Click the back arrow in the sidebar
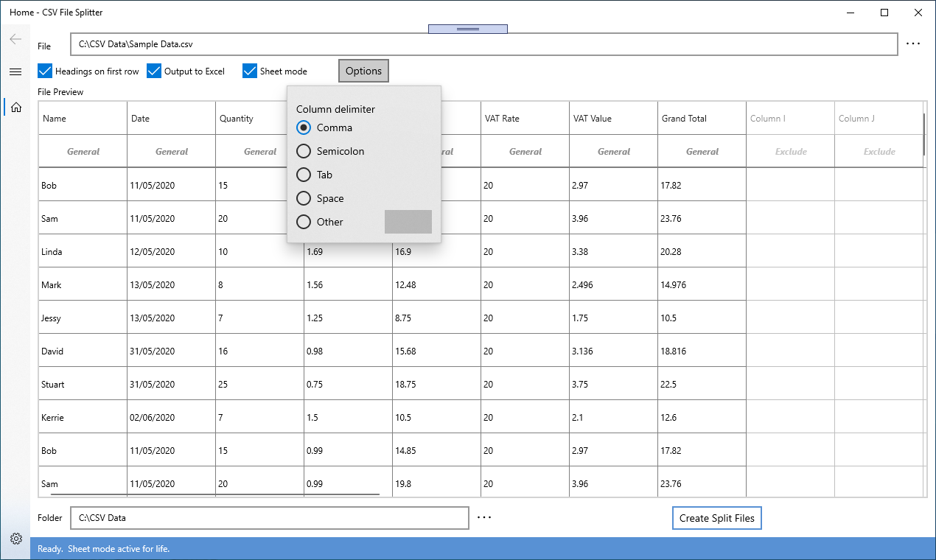 pyautogui.click(x=15, y=38)
